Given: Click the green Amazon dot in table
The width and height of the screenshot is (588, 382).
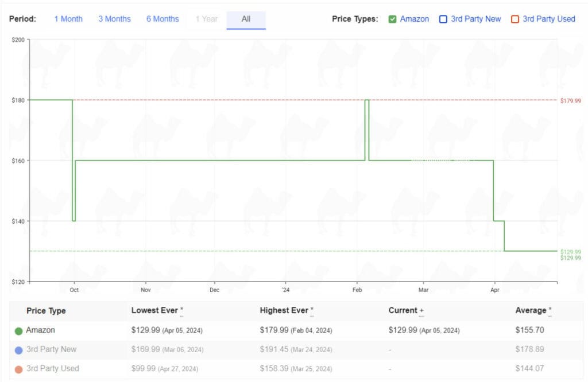Looking at the screenshot, I should point(19,331).
